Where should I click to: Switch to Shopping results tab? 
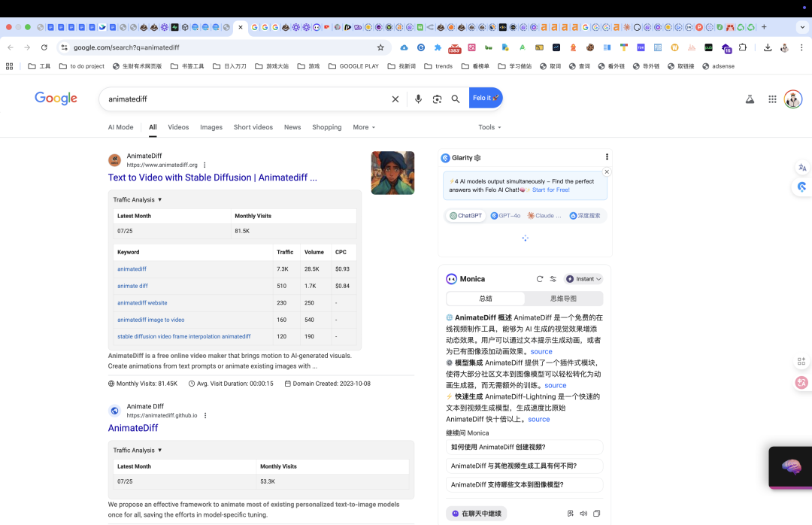point(327,127)
